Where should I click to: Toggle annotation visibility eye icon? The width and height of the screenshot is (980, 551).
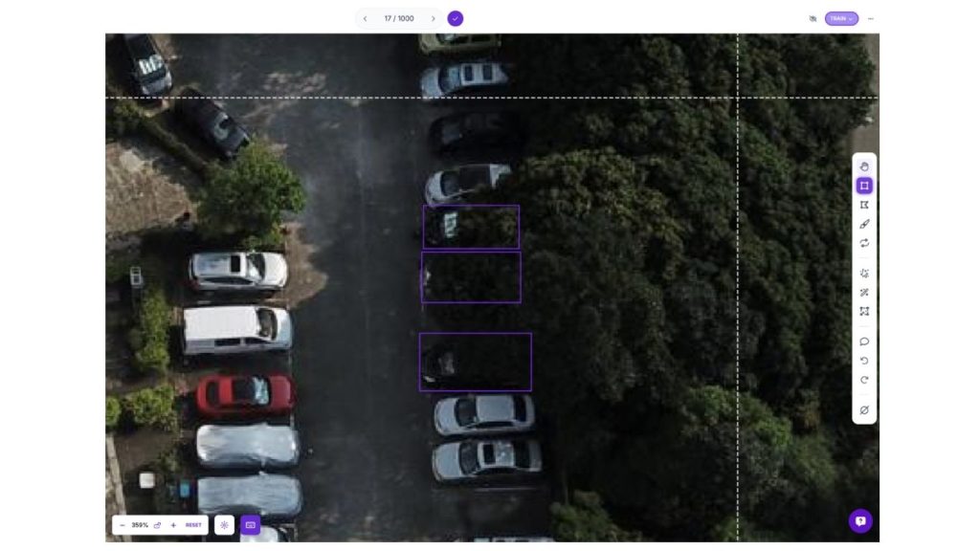[x=813, y=18]
